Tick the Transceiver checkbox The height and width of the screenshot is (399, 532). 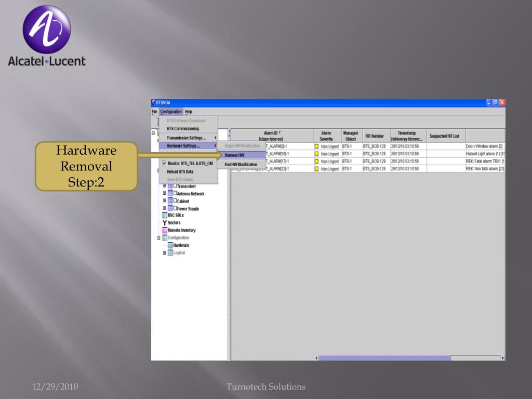(x=175, y=185)
